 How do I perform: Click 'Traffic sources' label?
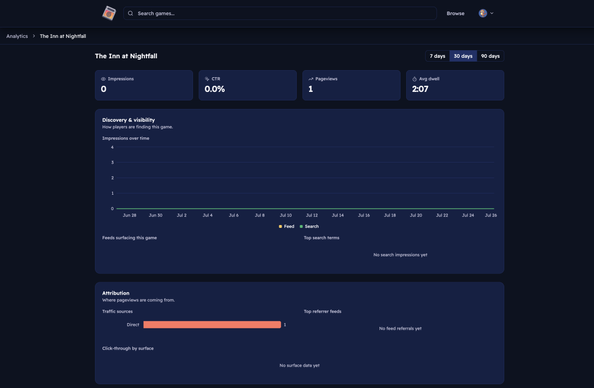click(x=117, y=311)
